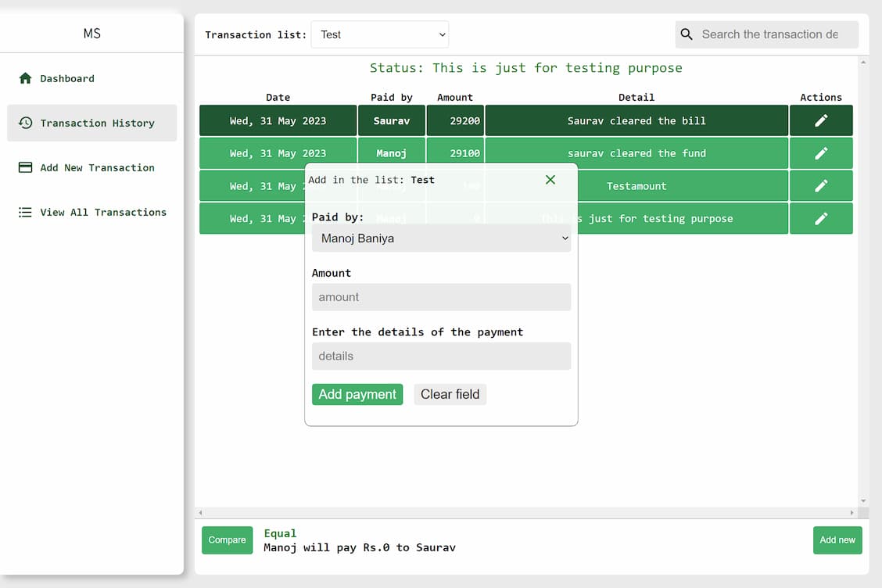Click the vertical scrollbar up arrow
Screen dimensions: 882x588
pos(863,62)
